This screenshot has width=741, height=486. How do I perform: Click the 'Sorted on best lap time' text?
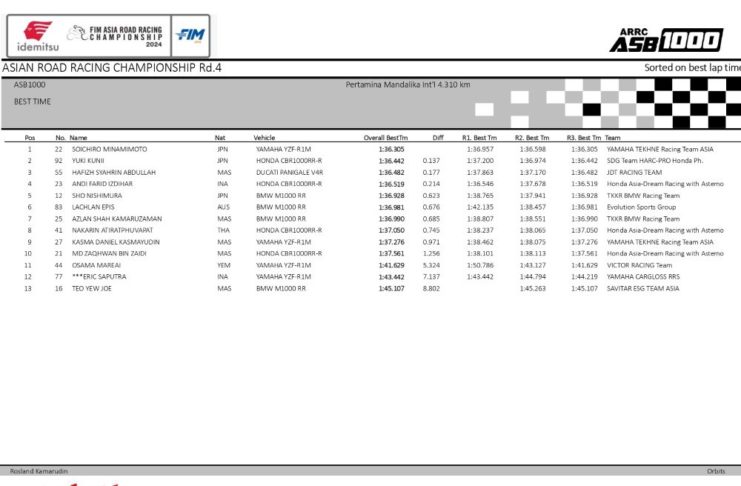pyautogui.click(x=692, y=68)
